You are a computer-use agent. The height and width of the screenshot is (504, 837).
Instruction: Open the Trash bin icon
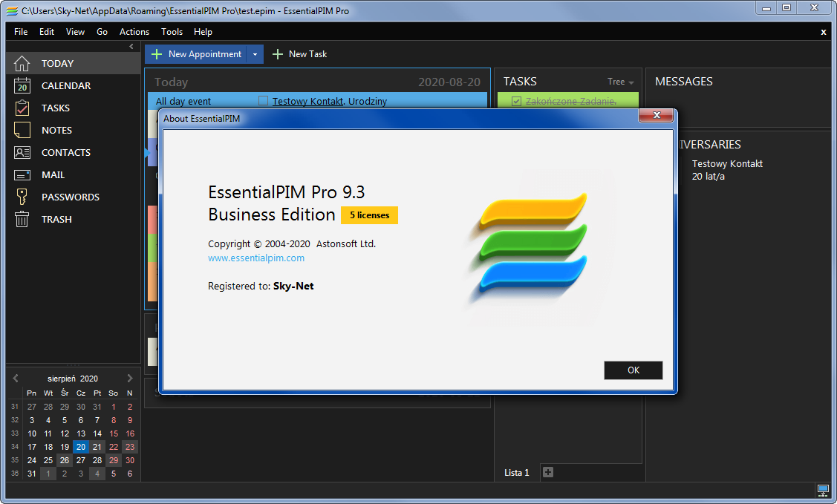click(22, 219)
